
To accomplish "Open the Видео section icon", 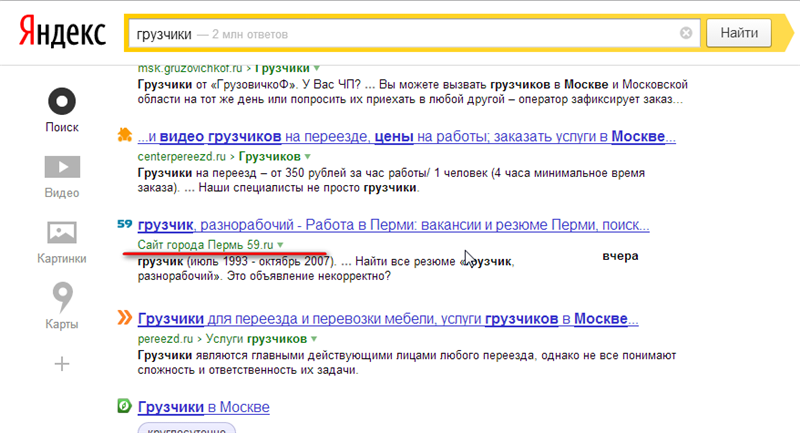I will coord(62,167).
